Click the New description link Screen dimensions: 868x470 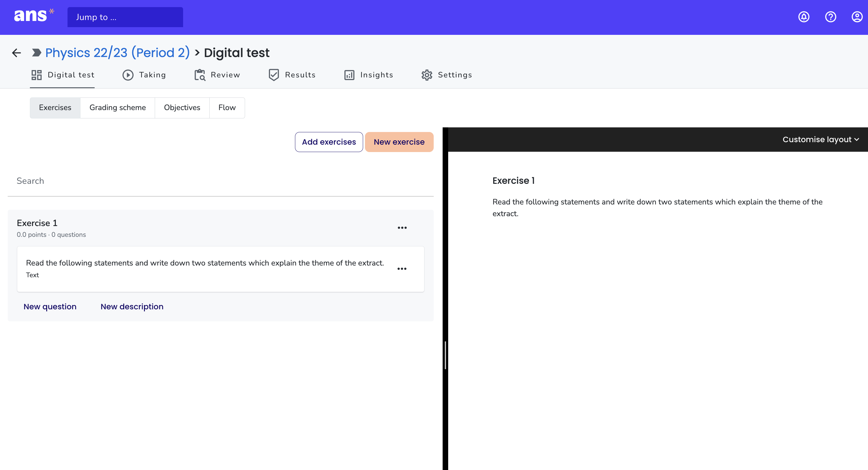tap(132, 307)
